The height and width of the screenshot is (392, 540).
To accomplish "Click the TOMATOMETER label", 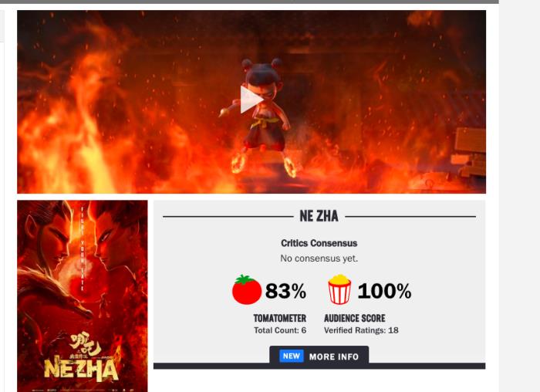I will click(x=279, y=318).
